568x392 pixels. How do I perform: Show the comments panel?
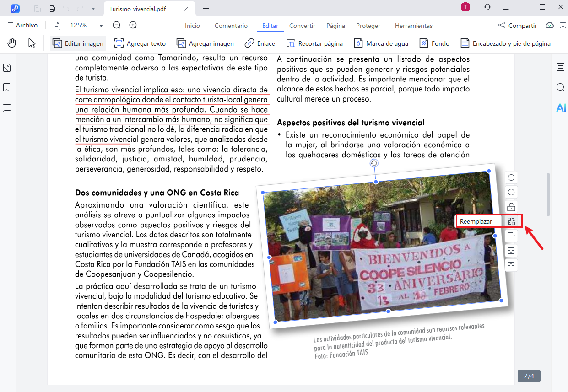pos(6,107)
